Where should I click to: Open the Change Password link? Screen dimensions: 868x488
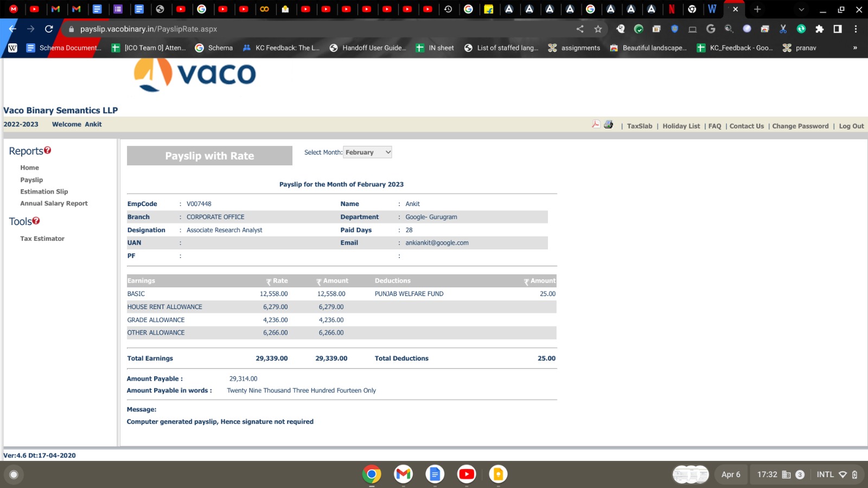pos(800,126)
